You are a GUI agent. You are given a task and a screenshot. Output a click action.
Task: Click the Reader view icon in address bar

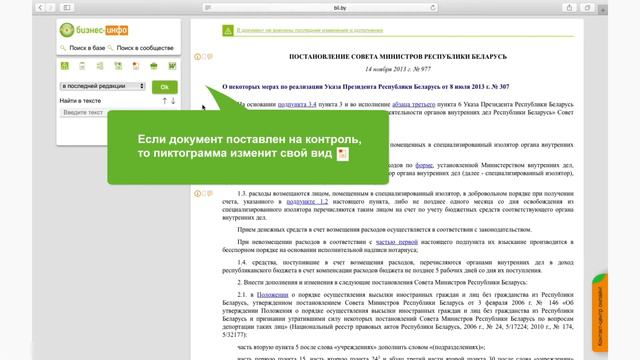[x=208, y=7]
